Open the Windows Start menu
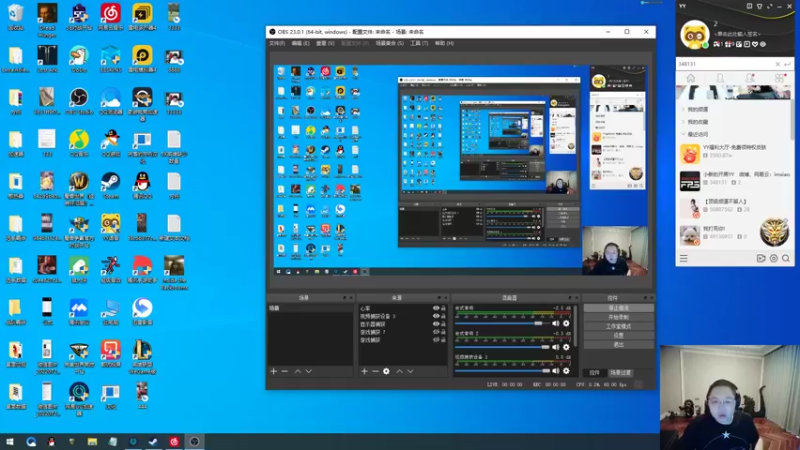 coord(10,442)
